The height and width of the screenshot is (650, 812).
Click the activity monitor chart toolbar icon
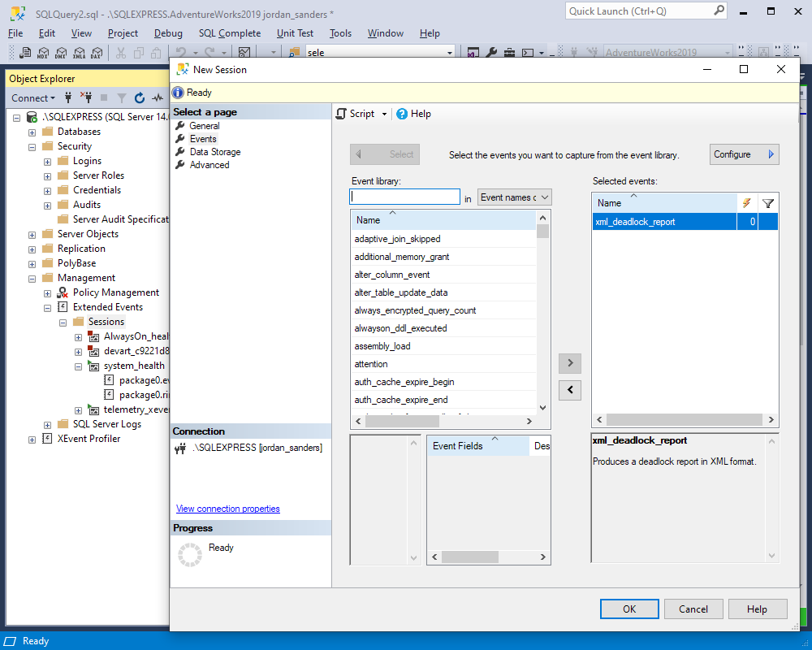click(244, 52)
